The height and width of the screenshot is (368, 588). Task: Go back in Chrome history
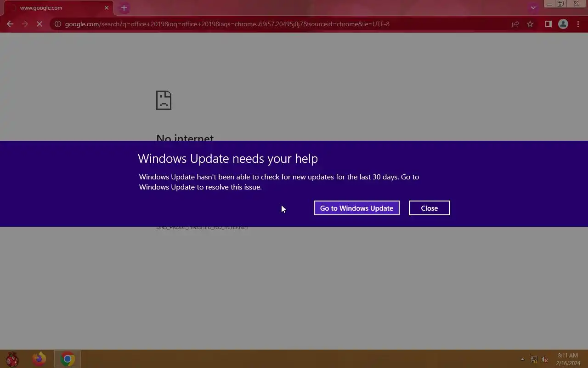(10, 24)
